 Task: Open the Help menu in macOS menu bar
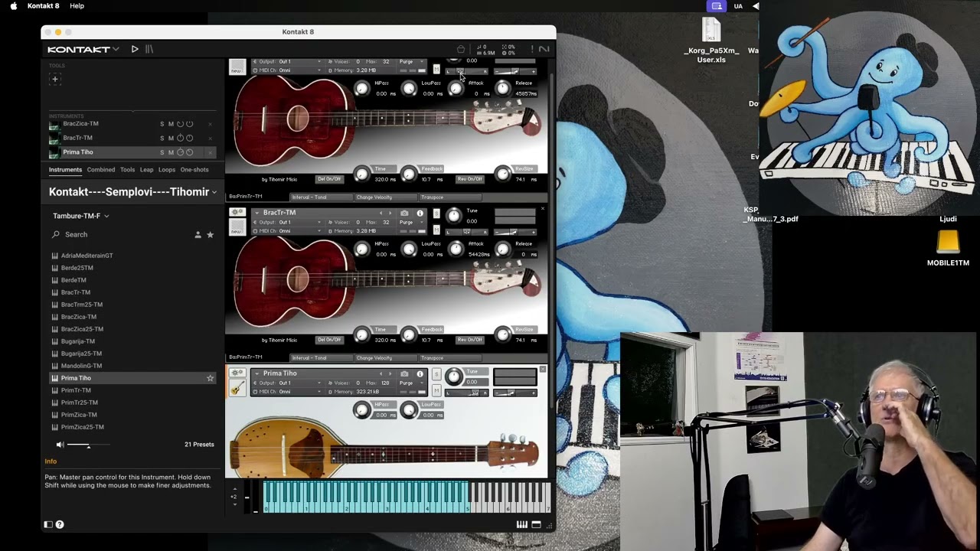77,6
